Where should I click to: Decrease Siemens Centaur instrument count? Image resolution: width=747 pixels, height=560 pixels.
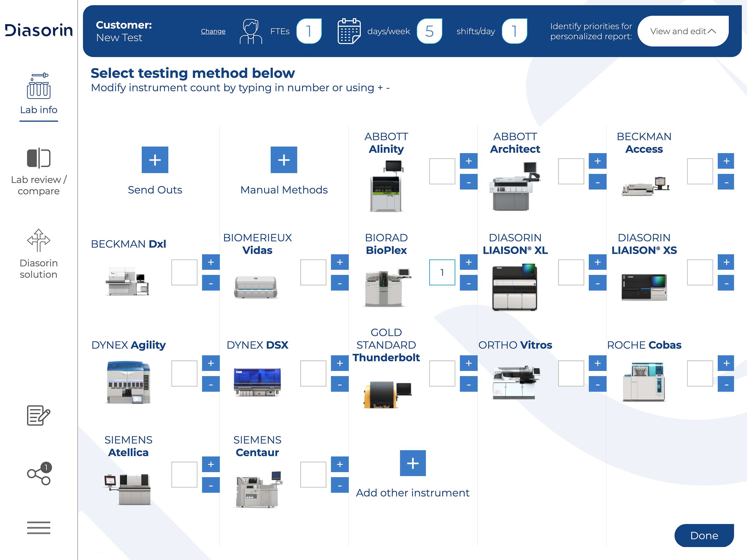click(340, 485)
